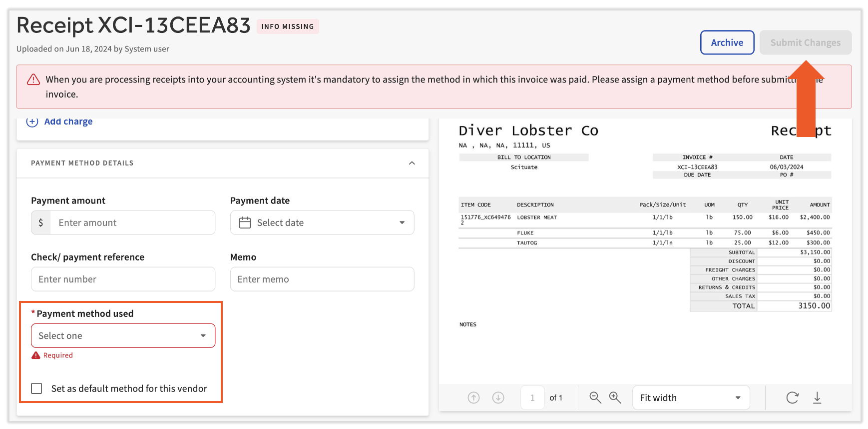
Task: Rotate the receipt document preview
Action: click(792, 397)
